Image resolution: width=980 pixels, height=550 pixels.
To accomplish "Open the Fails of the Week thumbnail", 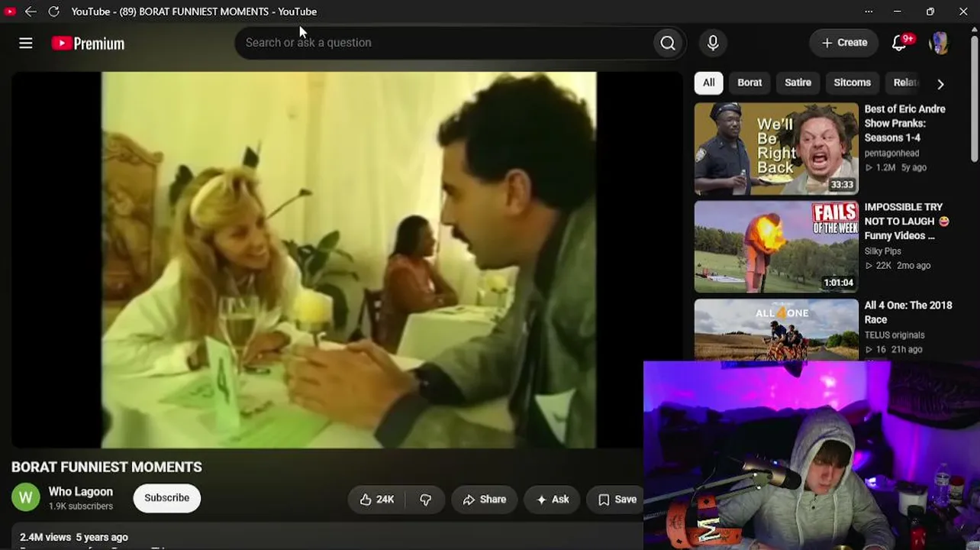I will pyautogui.click(x=776, y=247).
